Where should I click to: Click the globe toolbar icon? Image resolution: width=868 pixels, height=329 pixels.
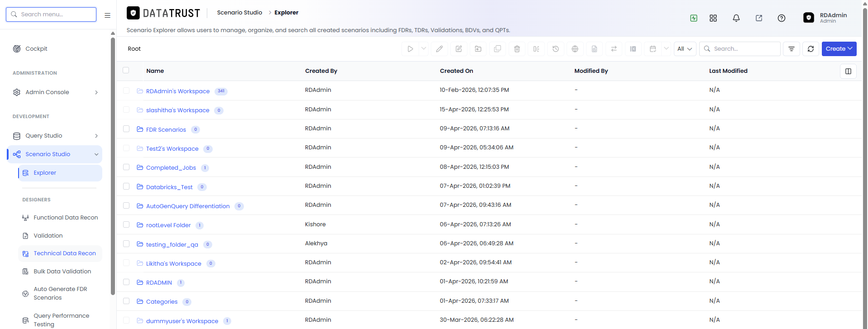(x=575, y=49)
